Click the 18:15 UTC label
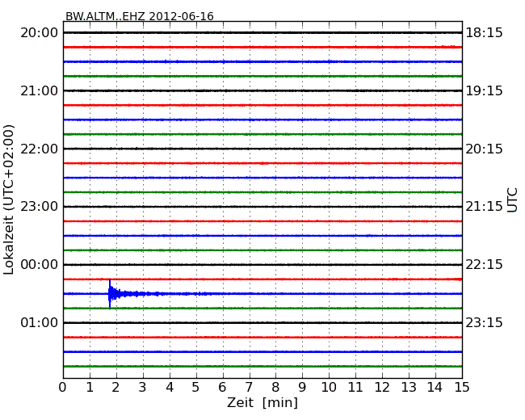The width and height of the screenshot is (525, 420). [x=484, y=33]
